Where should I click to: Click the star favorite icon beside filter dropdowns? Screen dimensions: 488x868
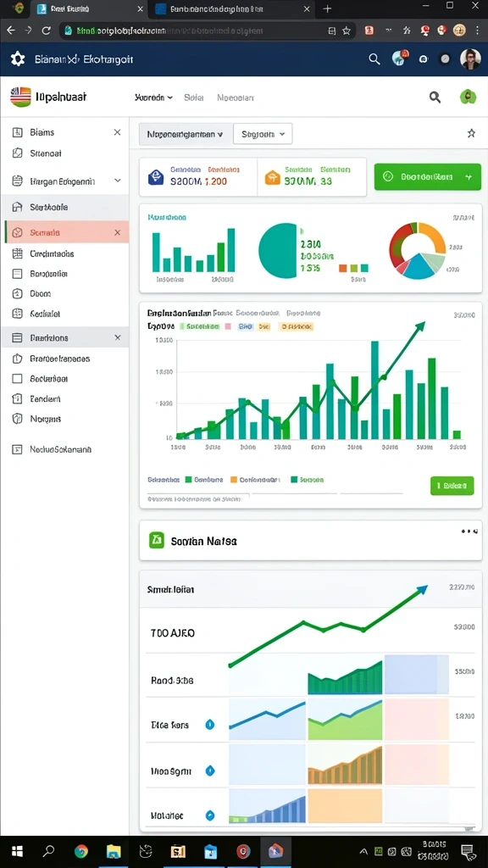[471, 133]
